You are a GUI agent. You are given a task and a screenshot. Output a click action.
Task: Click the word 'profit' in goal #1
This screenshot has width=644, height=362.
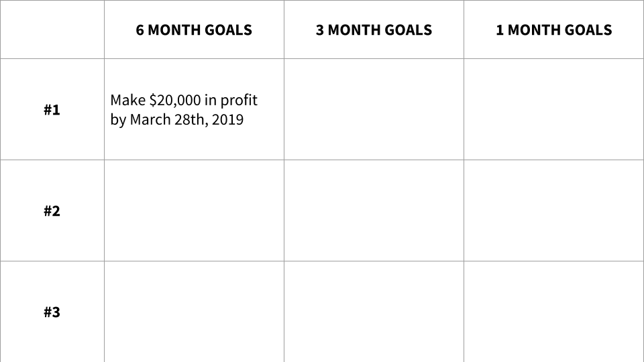(x=239, y=100)
